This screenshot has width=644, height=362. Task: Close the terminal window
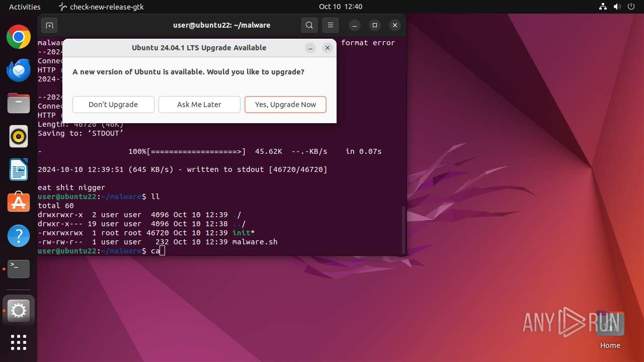tap(395, 25)
